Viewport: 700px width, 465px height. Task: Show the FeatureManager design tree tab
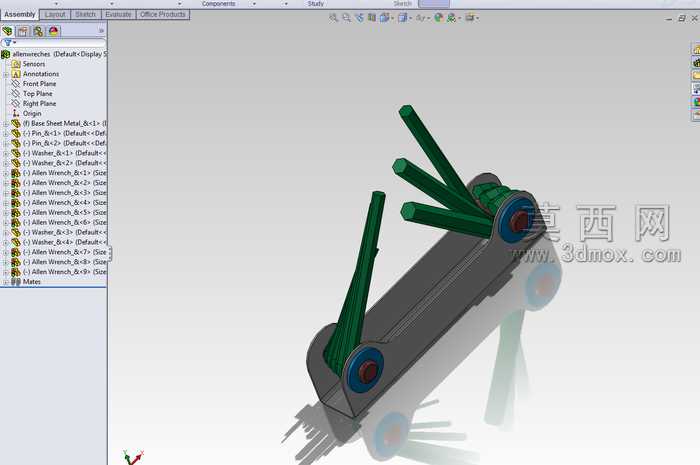pos(8,31)
